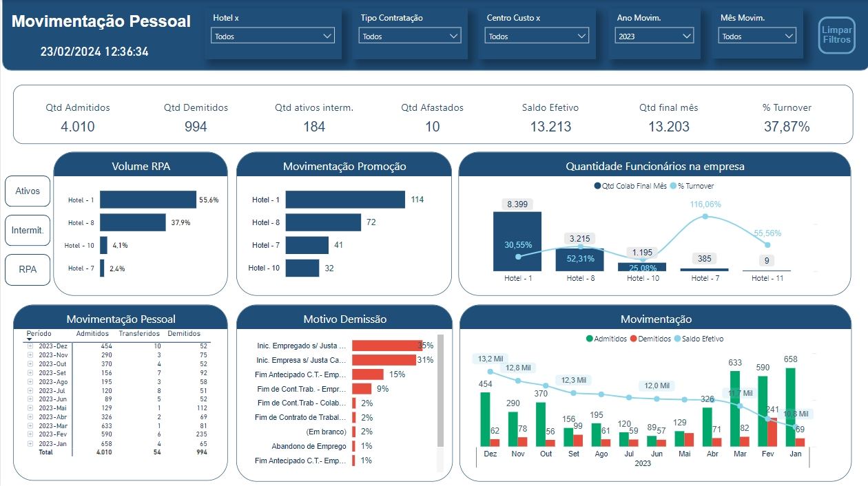868x486 pixels.
Task: Expand the 2023-Ago row
Action: click(30, 381)
